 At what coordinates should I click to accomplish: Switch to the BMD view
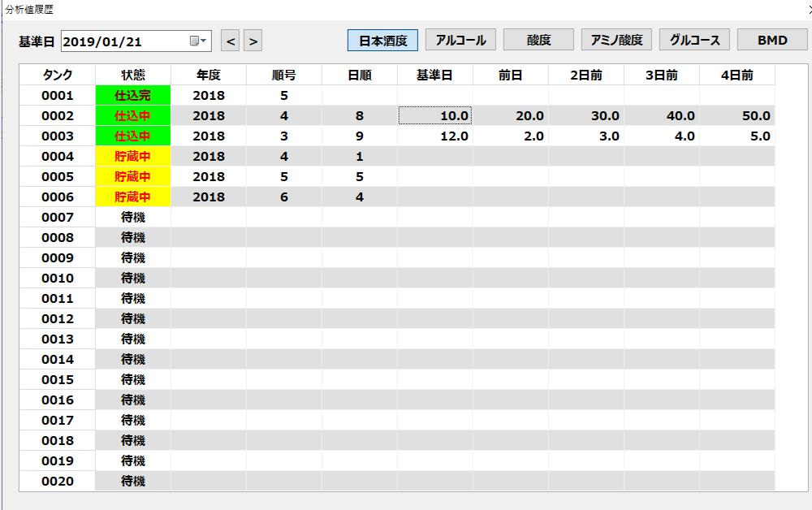point(772,40)
